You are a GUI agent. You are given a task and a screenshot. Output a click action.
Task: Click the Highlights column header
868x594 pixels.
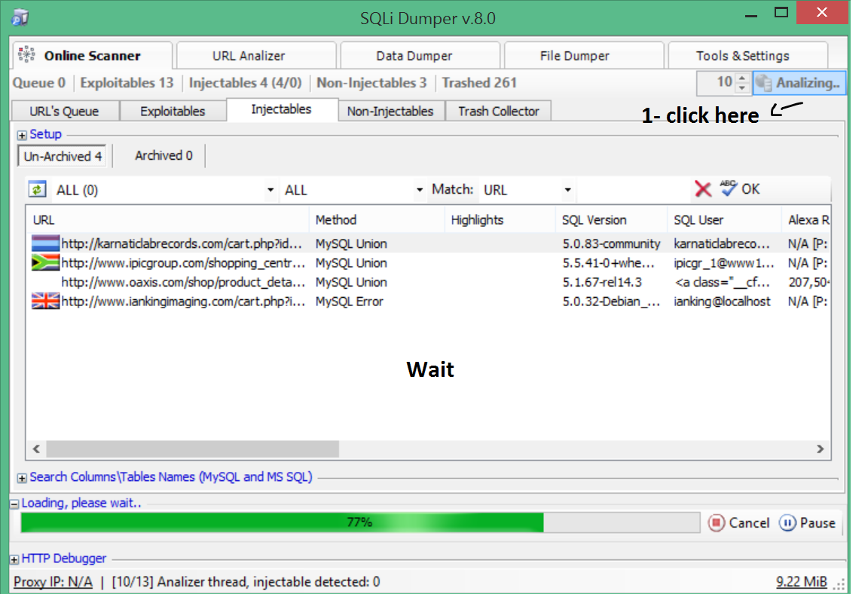(x=500, y=220)
